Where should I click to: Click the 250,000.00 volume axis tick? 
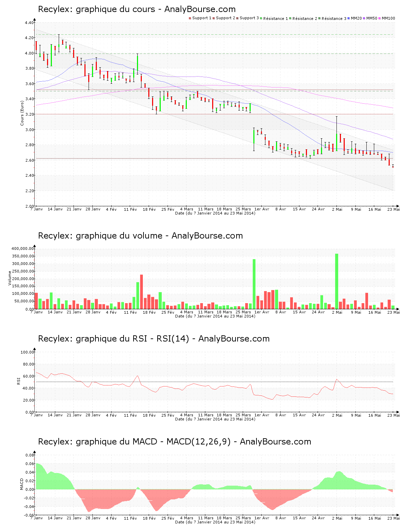23,271
